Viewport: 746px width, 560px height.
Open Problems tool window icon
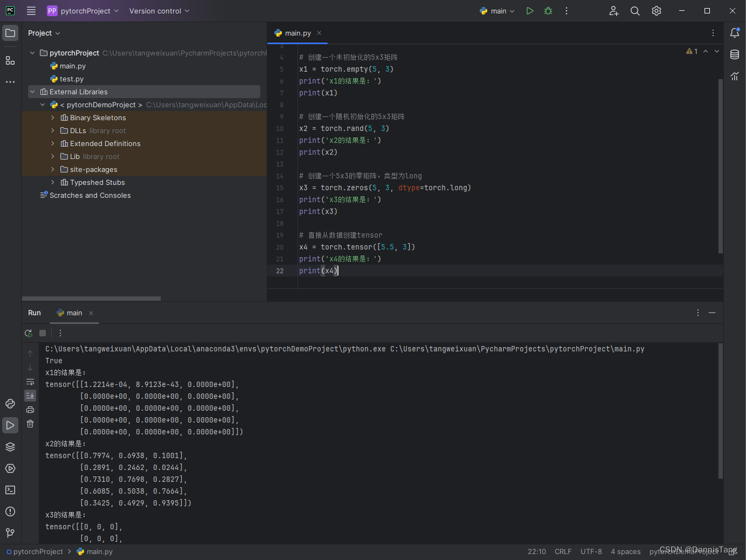point(10,511)
